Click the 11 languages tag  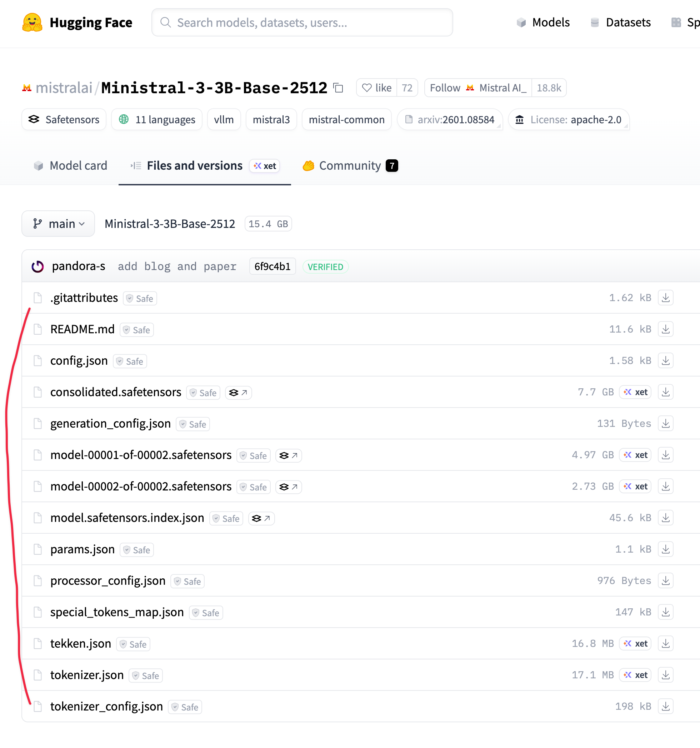[x=157, y=120]
